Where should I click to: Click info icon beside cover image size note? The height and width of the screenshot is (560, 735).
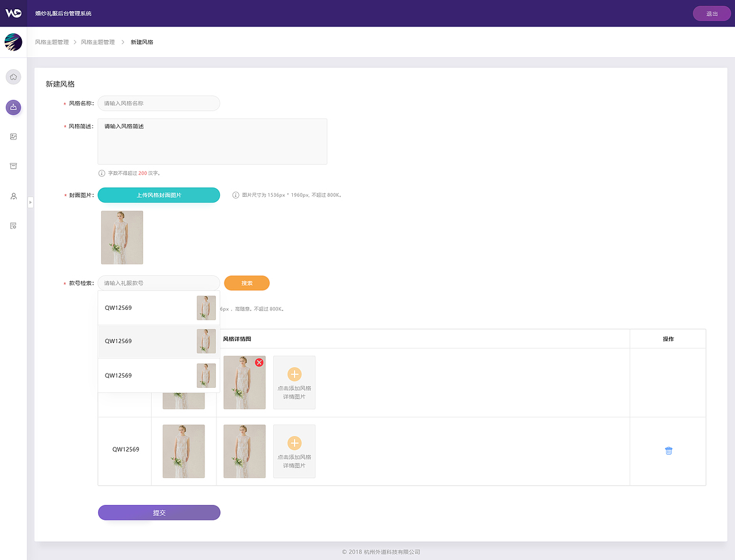(235, 195)
